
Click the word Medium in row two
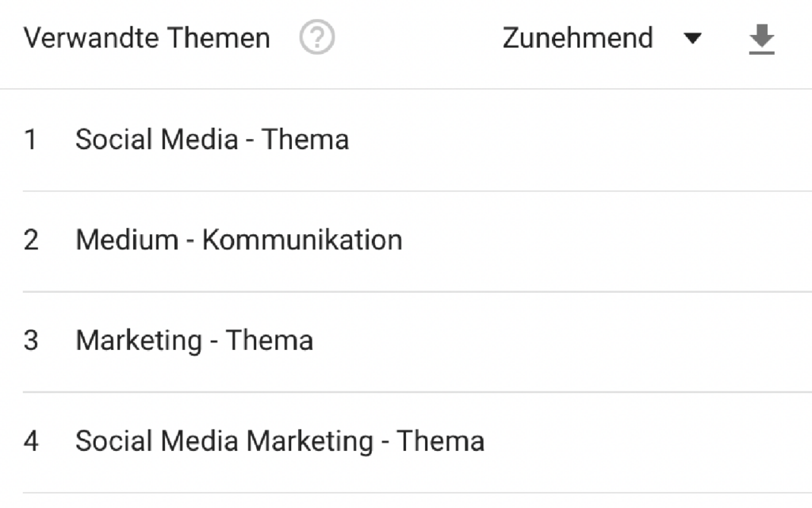pos(127,240)
